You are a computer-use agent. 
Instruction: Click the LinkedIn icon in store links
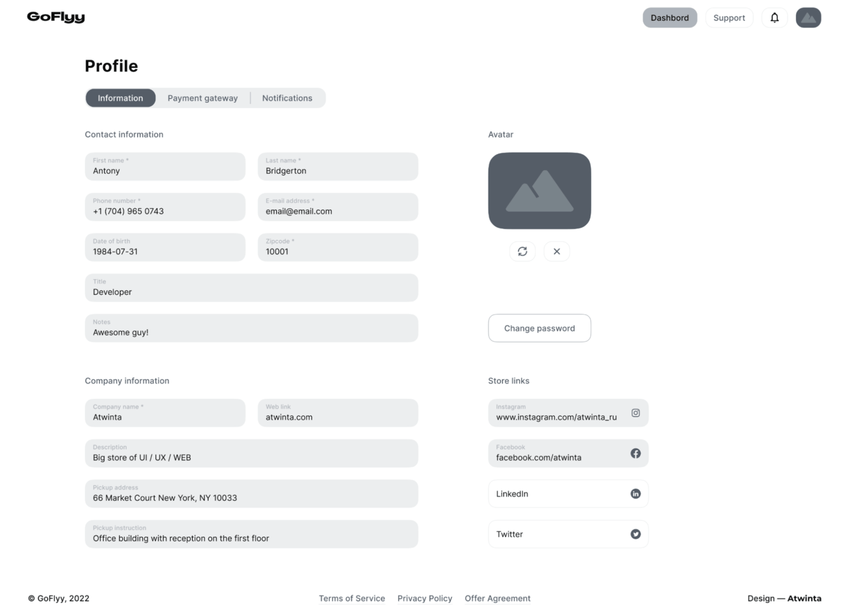(635, 494)
